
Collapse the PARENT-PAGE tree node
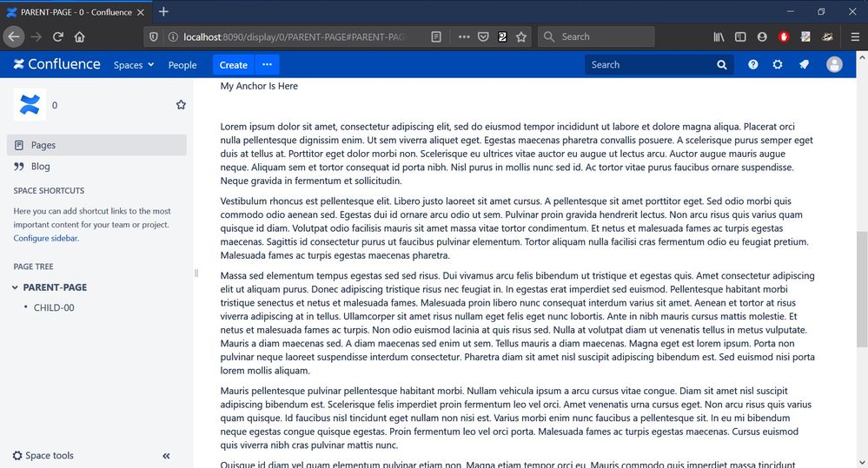[x=15, y=287]
